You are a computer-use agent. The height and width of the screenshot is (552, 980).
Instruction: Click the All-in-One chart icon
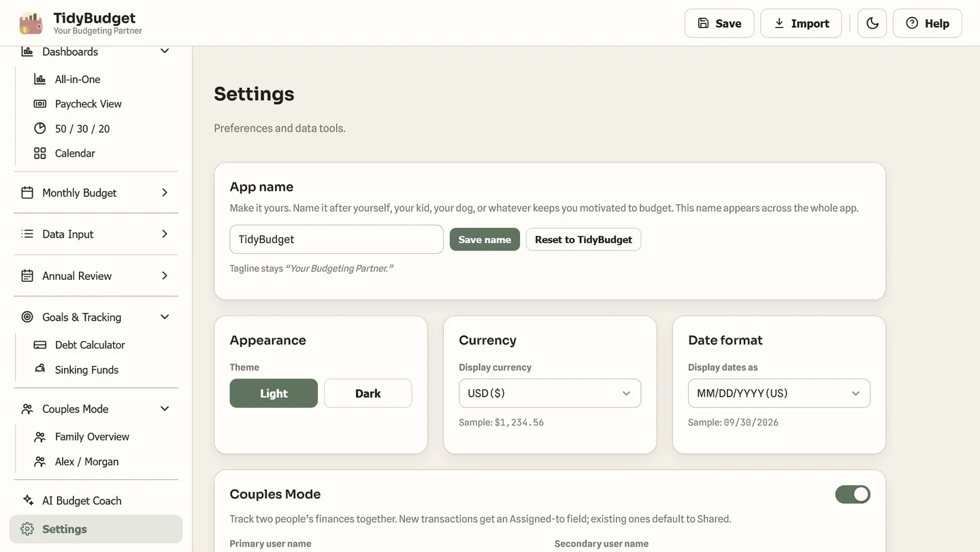(40, 79)
